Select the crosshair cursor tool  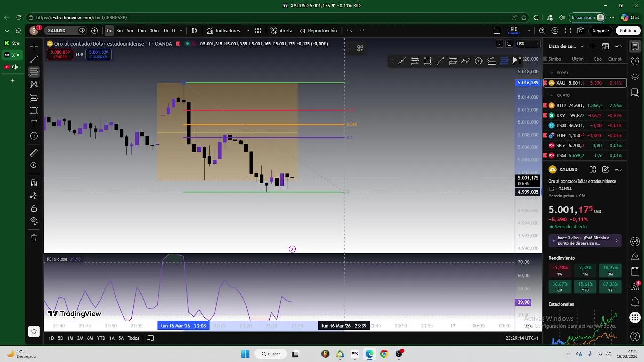(34, 46)
